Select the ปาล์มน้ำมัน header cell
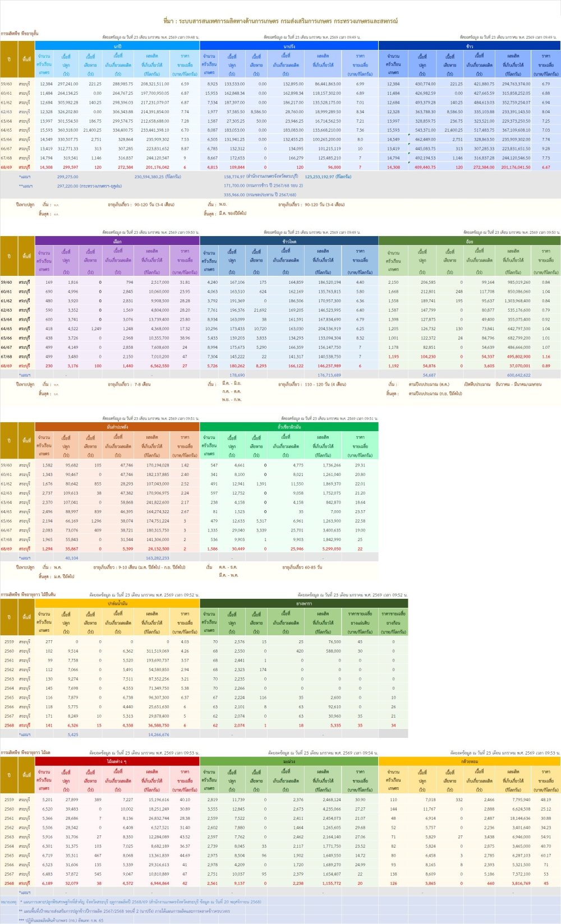Viewport: 561px width, 924px height. tap(117, 603)
